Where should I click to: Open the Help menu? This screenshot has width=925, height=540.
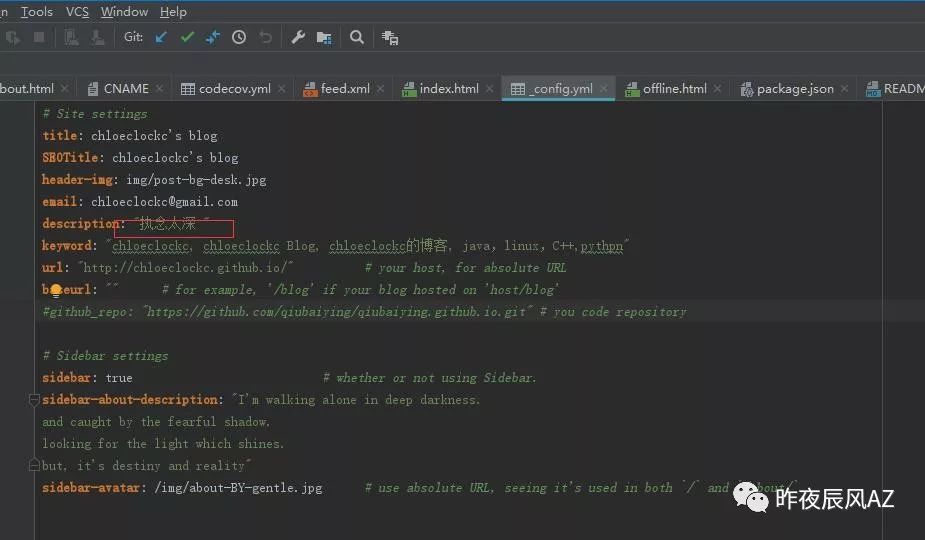(x=173, y=11)
